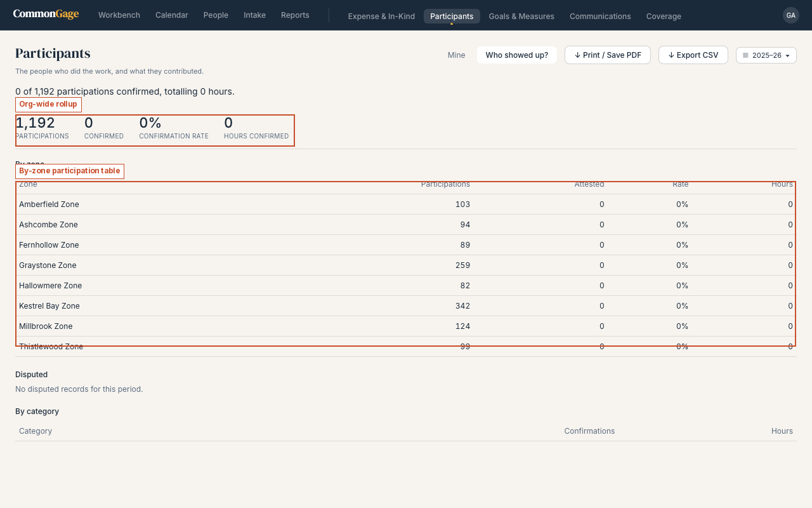Click the Category column header
Viewport: 812px width, 508px height.
tap(36, 431)
